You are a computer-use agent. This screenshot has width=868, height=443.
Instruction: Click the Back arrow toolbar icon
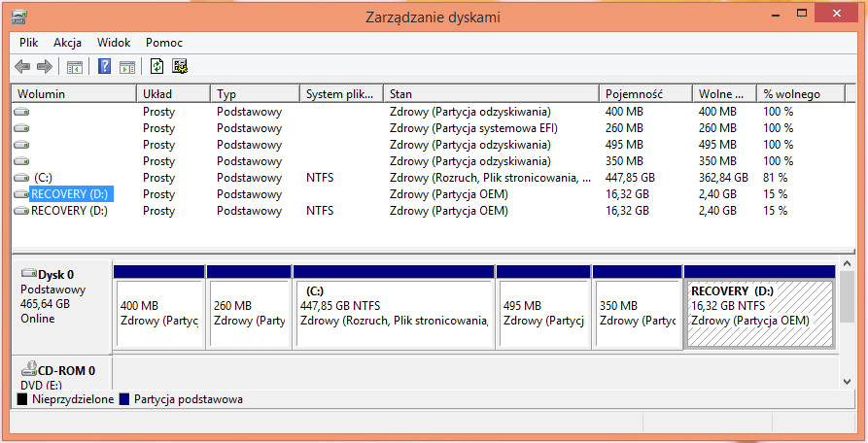(x=22, y=67)
